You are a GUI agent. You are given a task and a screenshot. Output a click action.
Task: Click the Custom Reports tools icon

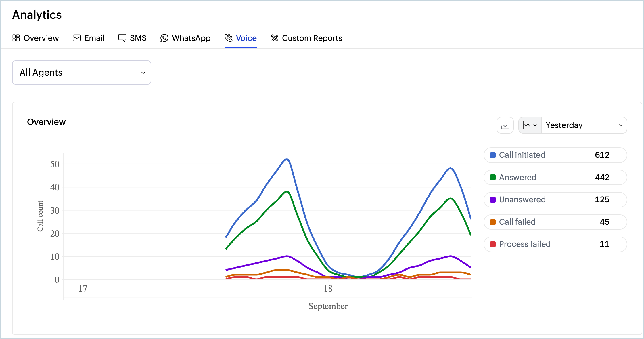tap(275, 38)
